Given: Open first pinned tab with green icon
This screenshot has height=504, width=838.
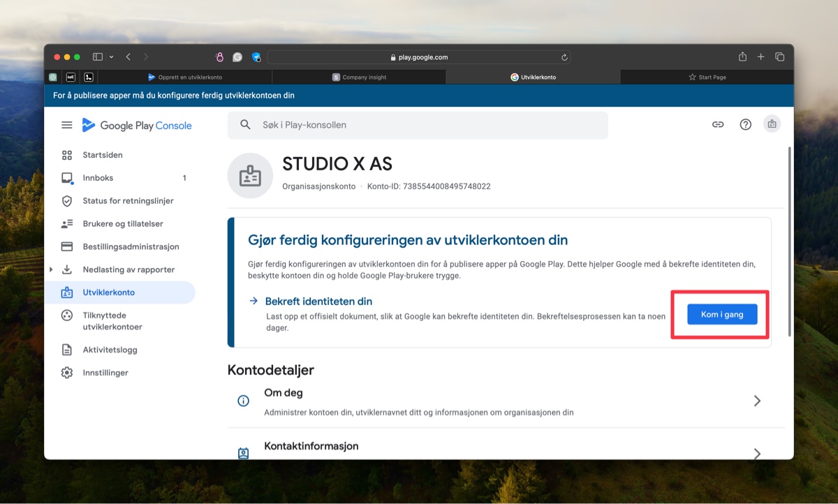Looking at the screenshot, I should [x=53, y=77].
